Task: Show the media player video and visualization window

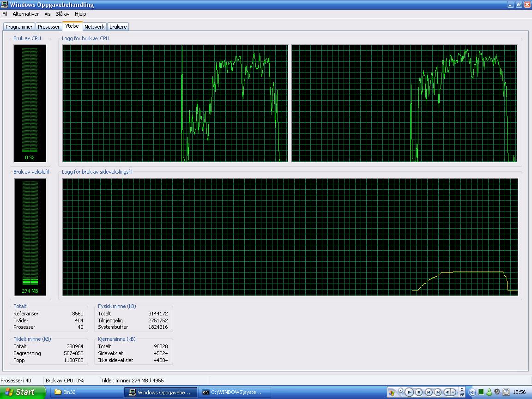Action: point(462,389)
